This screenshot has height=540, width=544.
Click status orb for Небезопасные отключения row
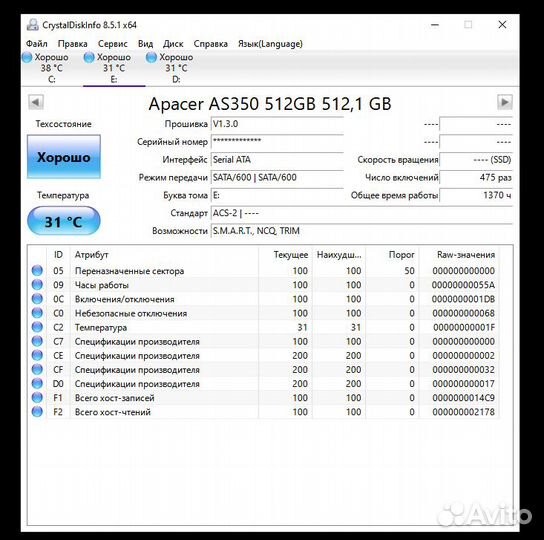pos(37,313)
